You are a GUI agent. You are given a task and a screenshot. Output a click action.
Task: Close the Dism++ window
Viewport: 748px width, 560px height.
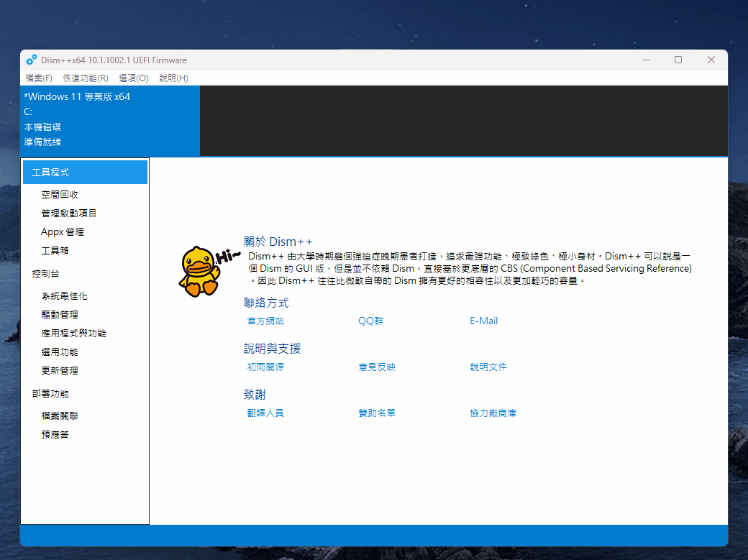pyautogui.click(x=711, y=60)
